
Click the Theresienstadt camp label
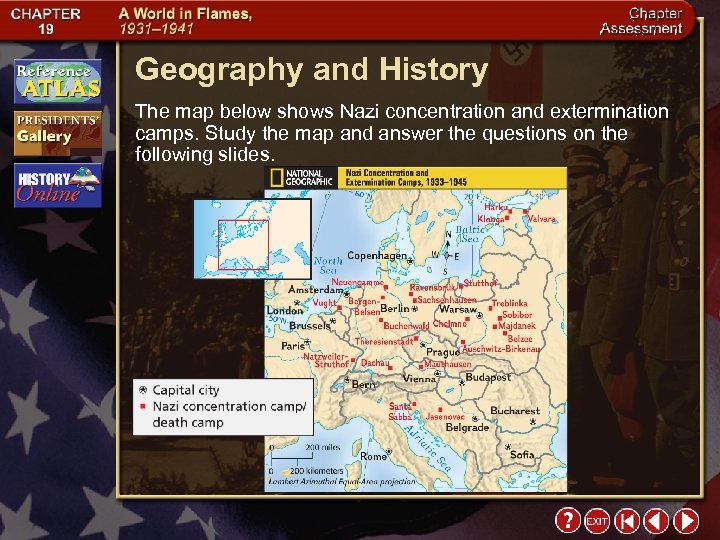point(384,342)
